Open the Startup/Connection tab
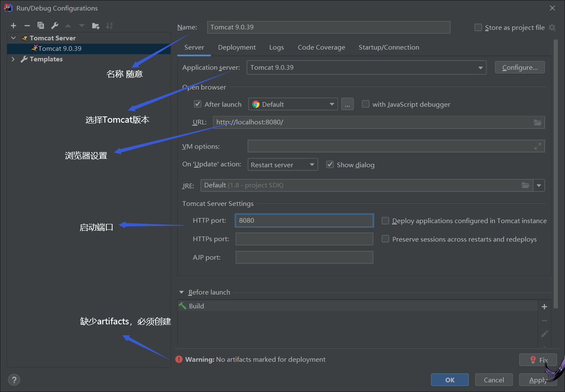 point(389,47)
